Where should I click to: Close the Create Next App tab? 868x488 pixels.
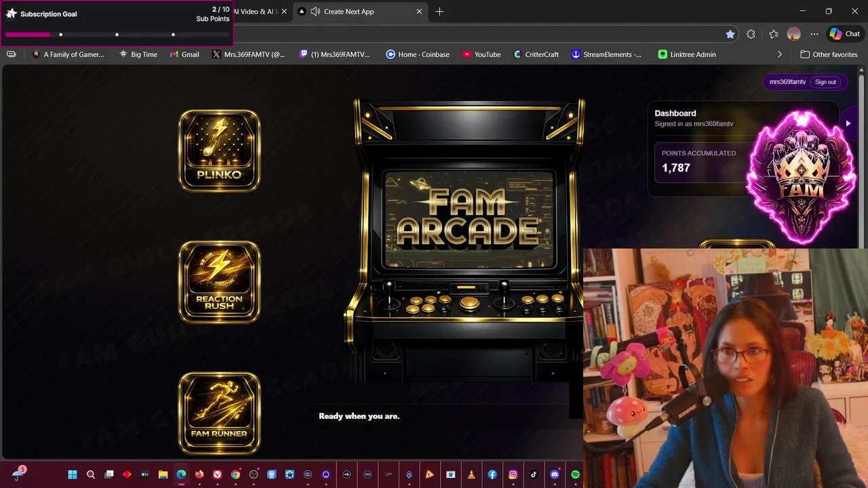tap(419, 12)
